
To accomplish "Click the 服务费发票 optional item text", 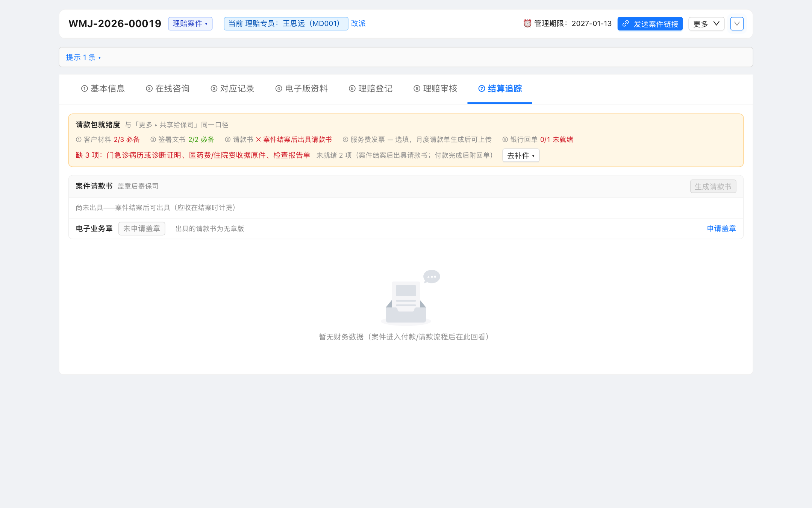I will coord(417,140).
